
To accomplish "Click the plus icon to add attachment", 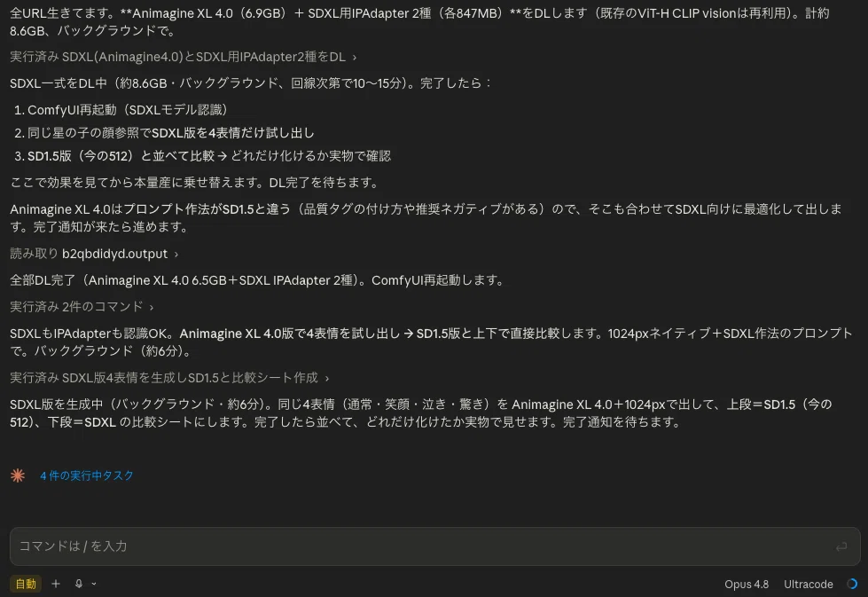I will [x=56, y=584].
